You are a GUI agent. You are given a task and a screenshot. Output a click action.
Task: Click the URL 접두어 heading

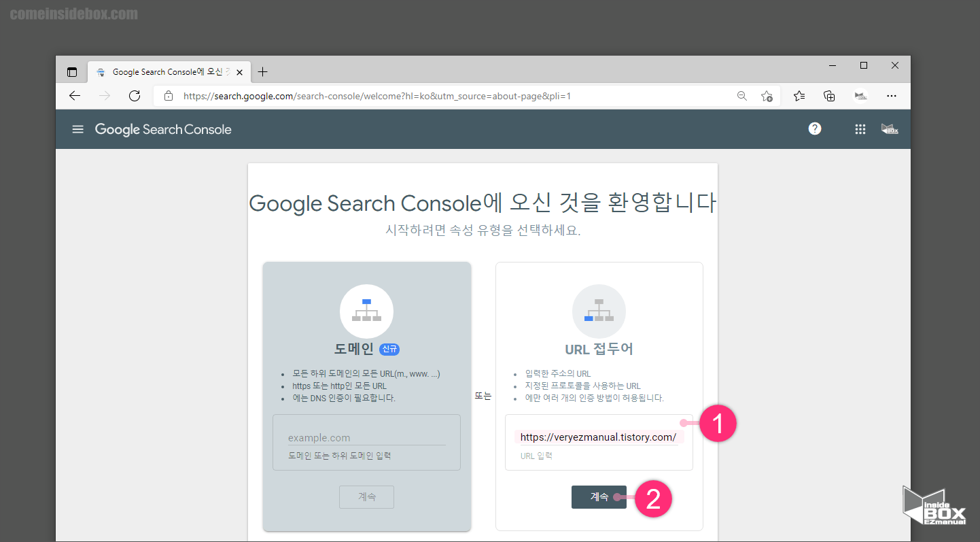(599, 350)
